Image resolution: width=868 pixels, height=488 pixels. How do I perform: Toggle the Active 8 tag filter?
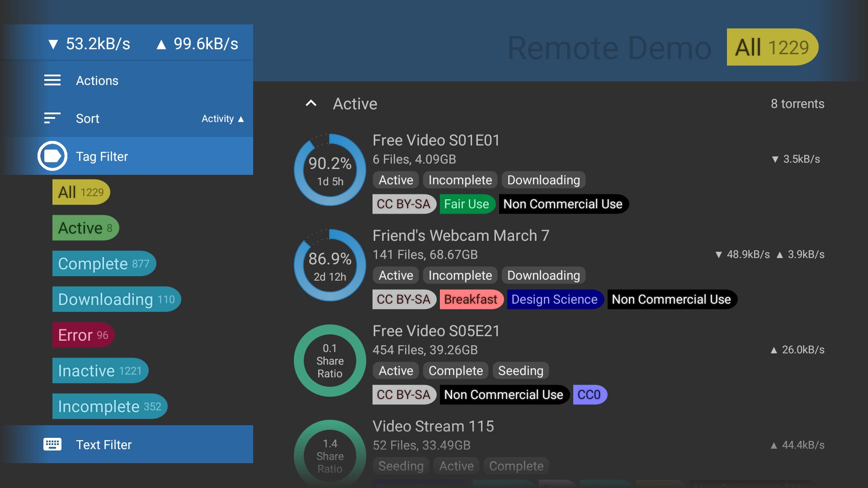(85, 228)
